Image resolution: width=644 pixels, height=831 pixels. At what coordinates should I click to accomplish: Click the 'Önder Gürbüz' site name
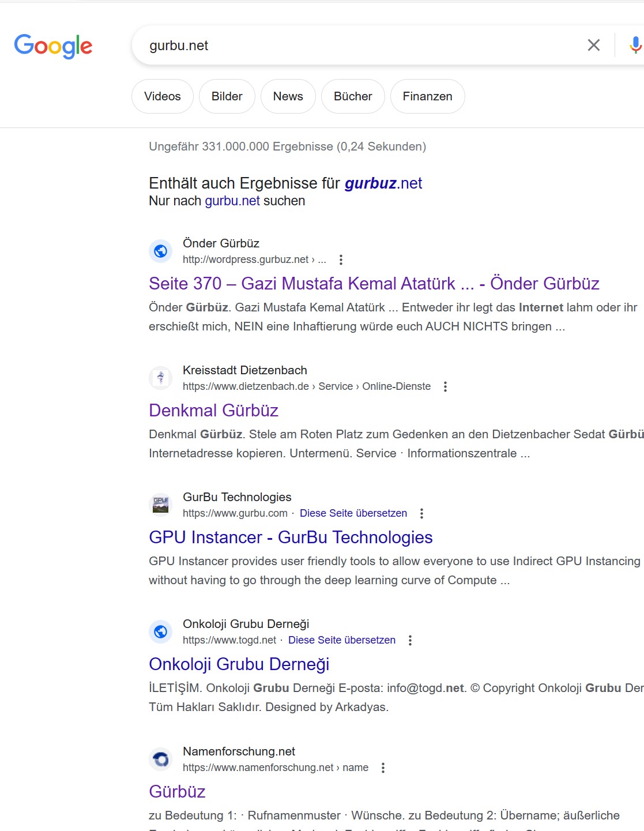[x=221, y=243]
